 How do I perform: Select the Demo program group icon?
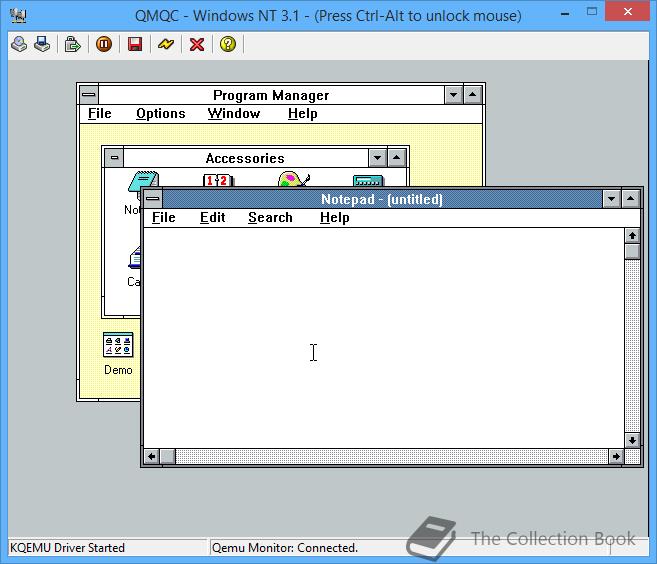118,345
